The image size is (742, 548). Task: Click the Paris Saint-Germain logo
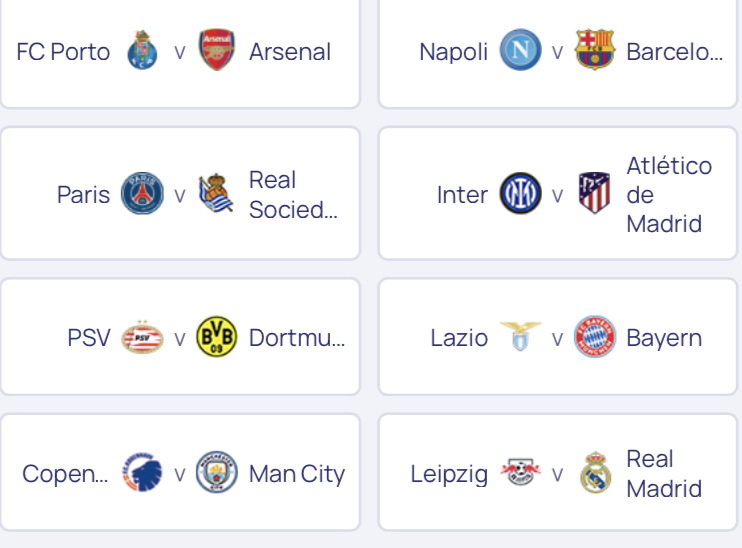click(x=142, y=193)
